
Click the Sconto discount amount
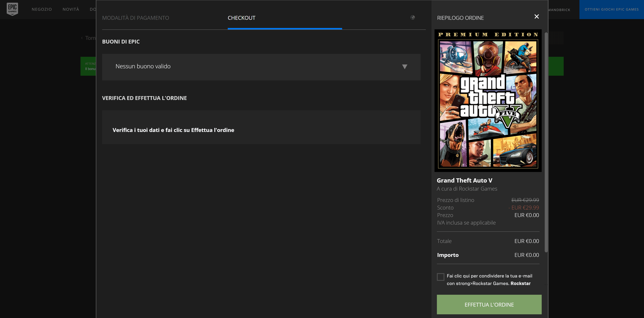524,208
